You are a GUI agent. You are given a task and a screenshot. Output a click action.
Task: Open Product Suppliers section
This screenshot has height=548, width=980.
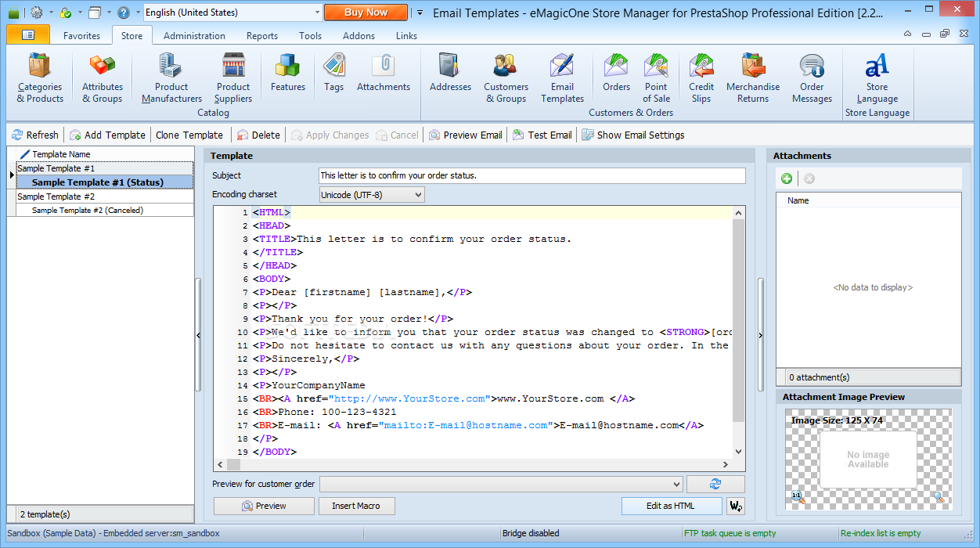(233, 78)
